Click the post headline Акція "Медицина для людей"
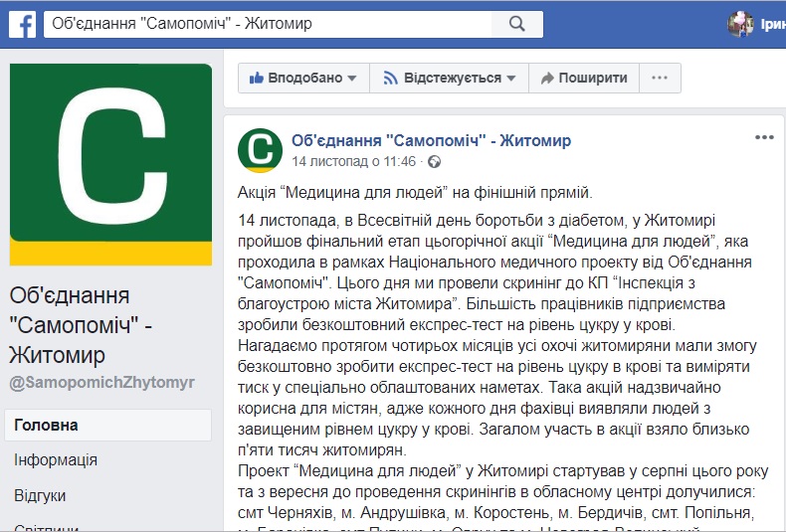This screenshot has width=786, height=532. (x=415, y=192)
